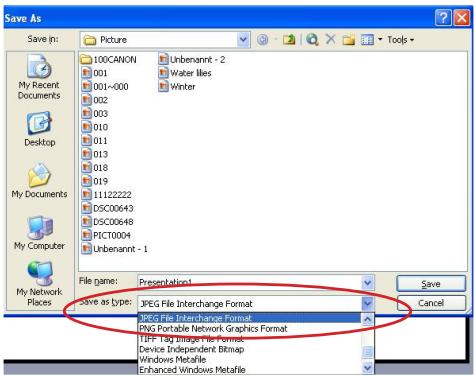
Task: Close the Save As dialog
Action: point(462,17)
